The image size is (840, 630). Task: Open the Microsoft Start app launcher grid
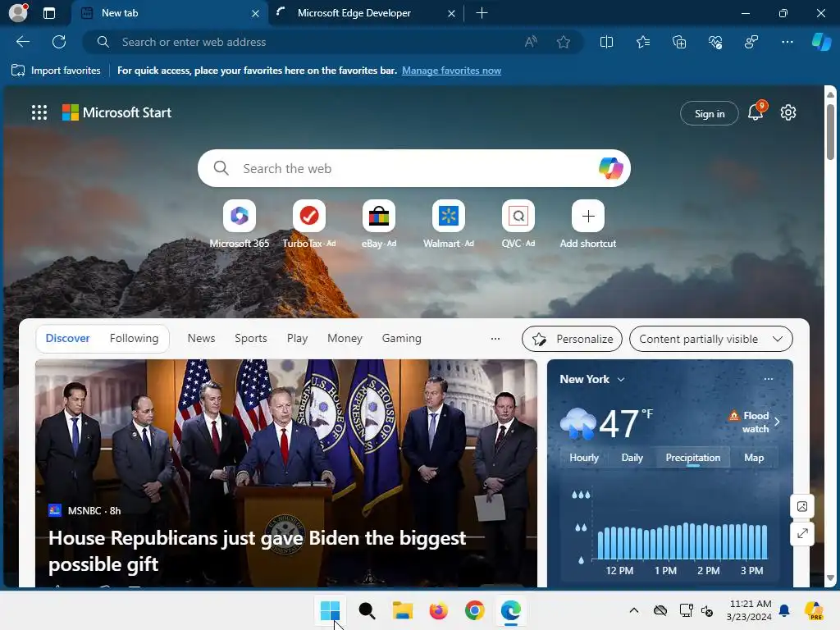(39, 112)
